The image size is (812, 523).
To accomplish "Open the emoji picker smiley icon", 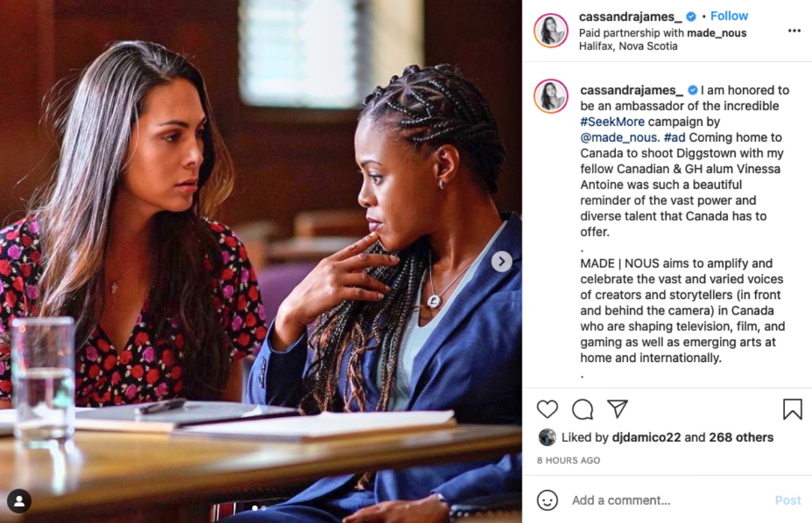I will click(x=547, y=500).
